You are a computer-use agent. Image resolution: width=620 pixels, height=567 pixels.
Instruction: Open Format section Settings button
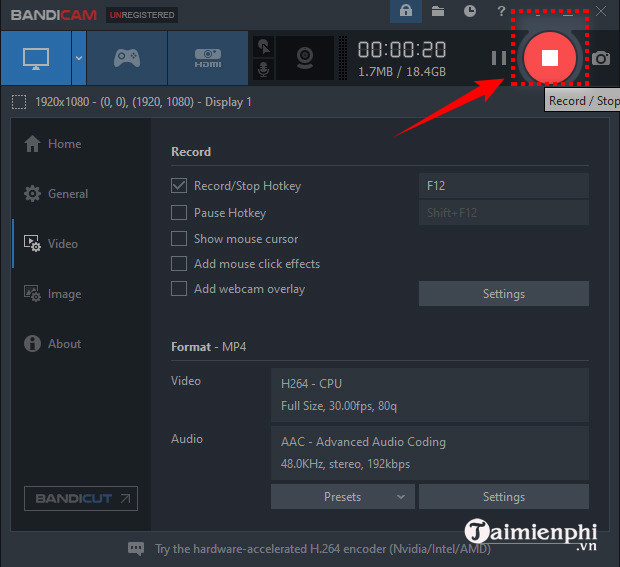point(504,497)
